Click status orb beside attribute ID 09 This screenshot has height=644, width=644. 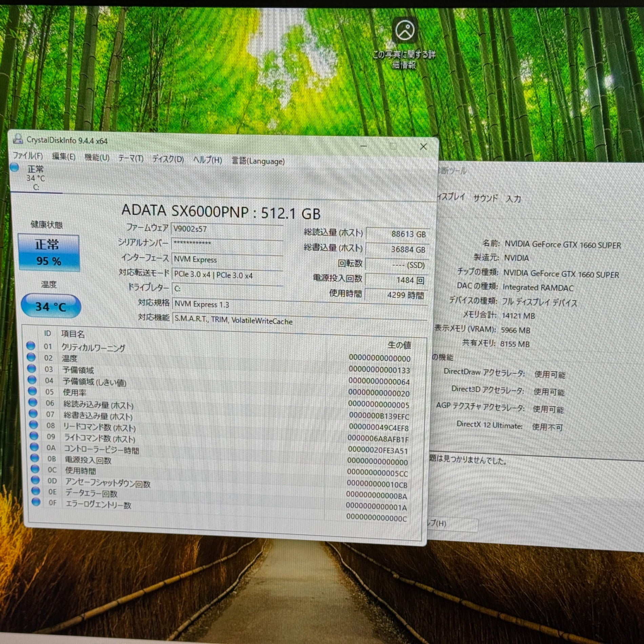34,436
